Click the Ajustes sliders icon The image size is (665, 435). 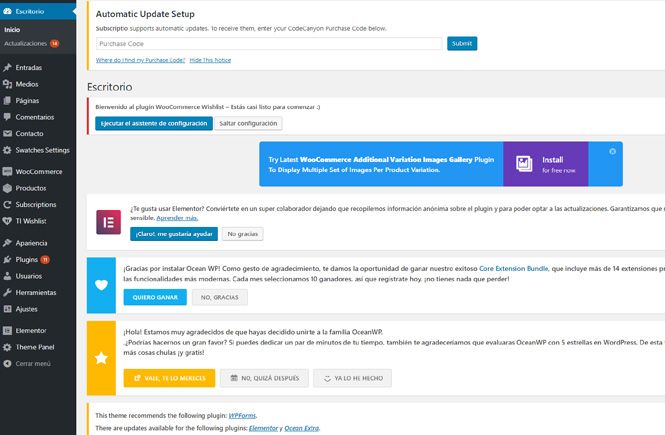tap(7, 309)
